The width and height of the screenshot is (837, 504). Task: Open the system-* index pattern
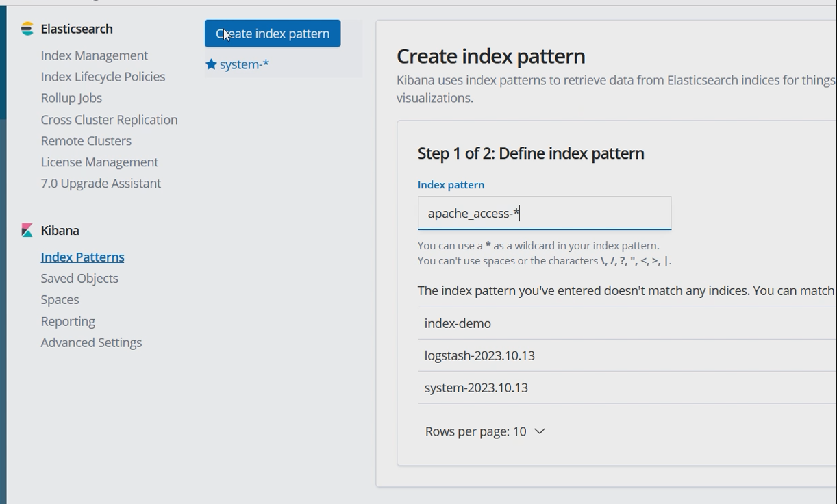tap(245, 64)
